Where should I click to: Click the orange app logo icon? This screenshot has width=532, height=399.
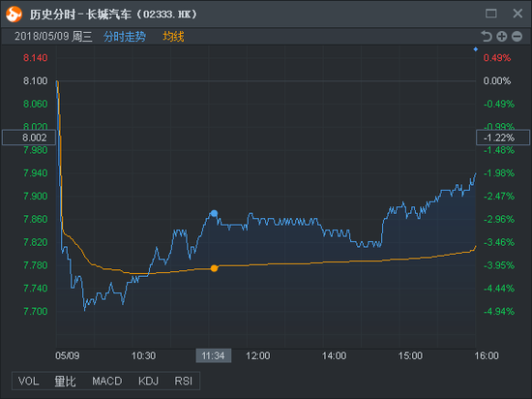point(14,14)
